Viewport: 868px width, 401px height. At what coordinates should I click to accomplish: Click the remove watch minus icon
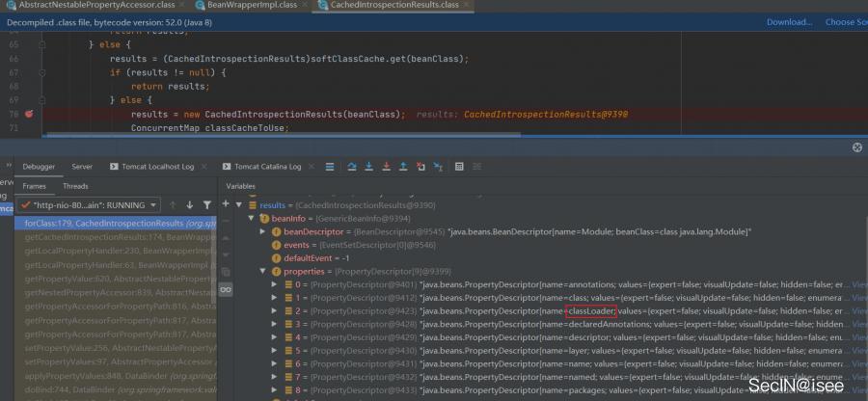tap(226, 221)
